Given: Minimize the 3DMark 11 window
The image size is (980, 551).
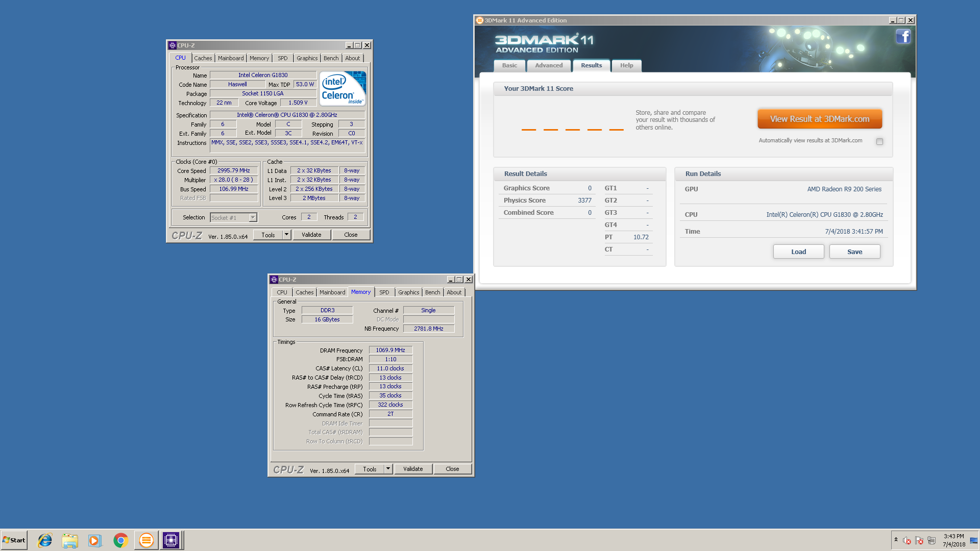Looking at the screenshot, I should (x=892, y=20).
